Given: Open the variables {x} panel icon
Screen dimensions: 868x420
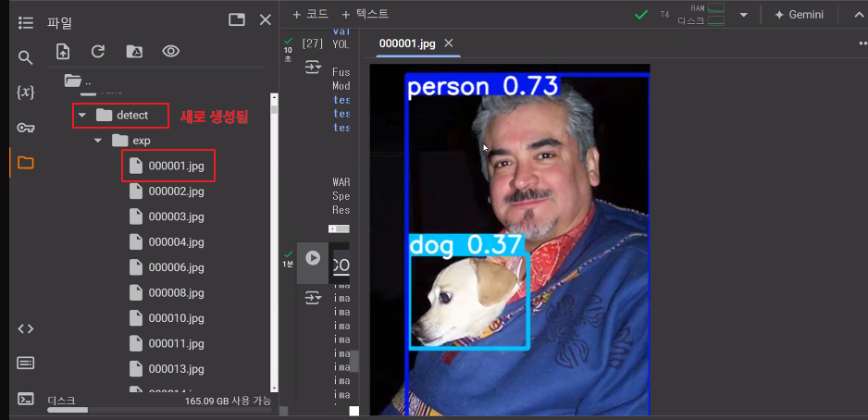Looking at the screenshot, I should [26, 93].
